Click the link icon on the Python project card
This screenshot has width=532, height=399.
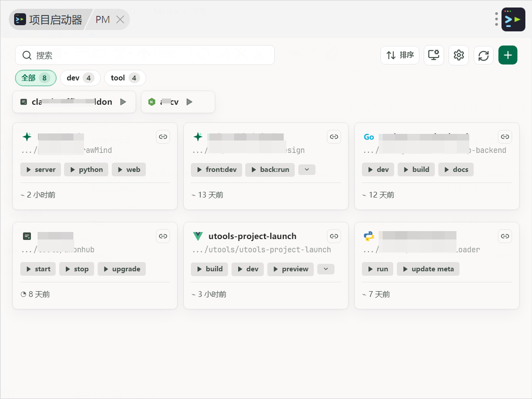click(505, 236)
